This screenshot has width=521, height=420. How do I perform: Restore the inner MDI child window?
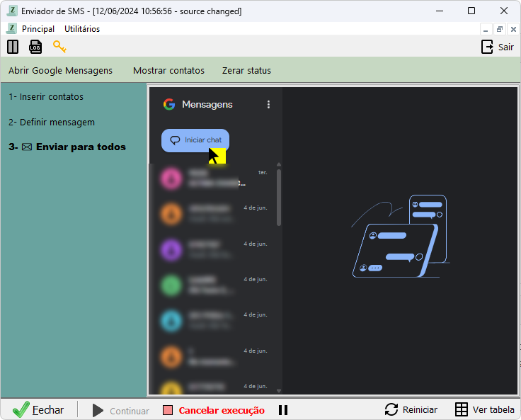tap(499, 29)
